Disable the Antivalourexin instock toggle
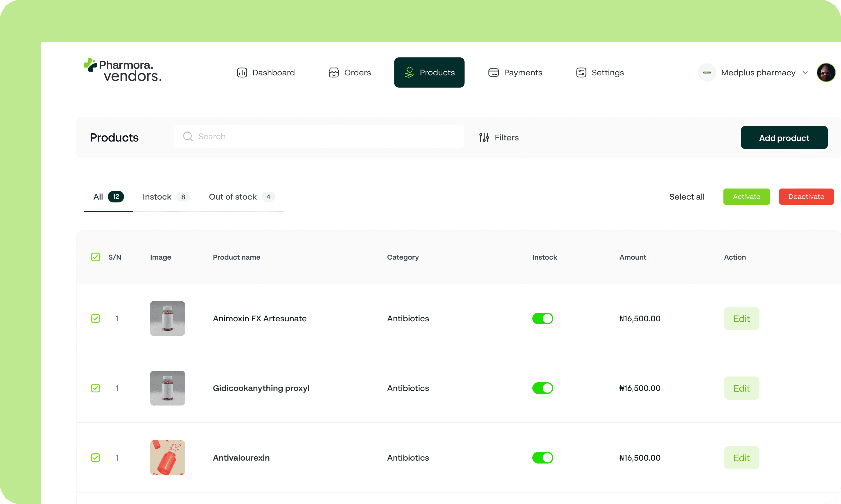Screen dimensions: 841x504 click(x=543, y=457)
